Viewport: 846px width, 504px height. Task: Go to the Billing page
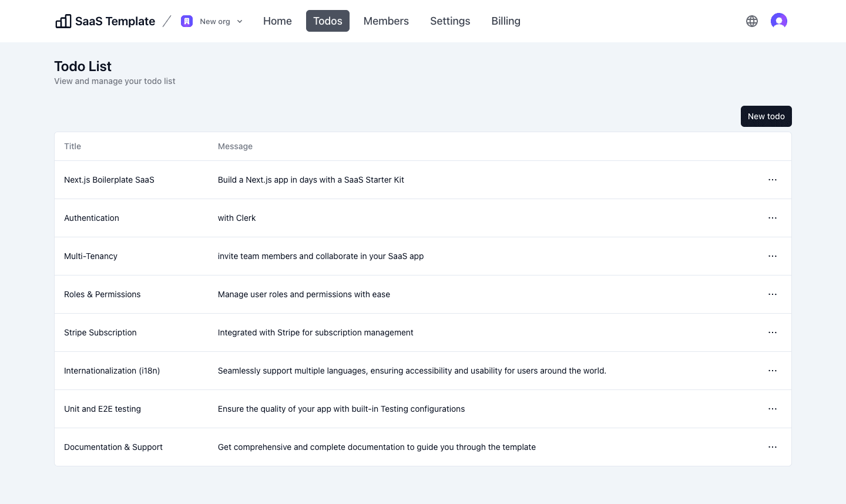(x=506, y=21)
